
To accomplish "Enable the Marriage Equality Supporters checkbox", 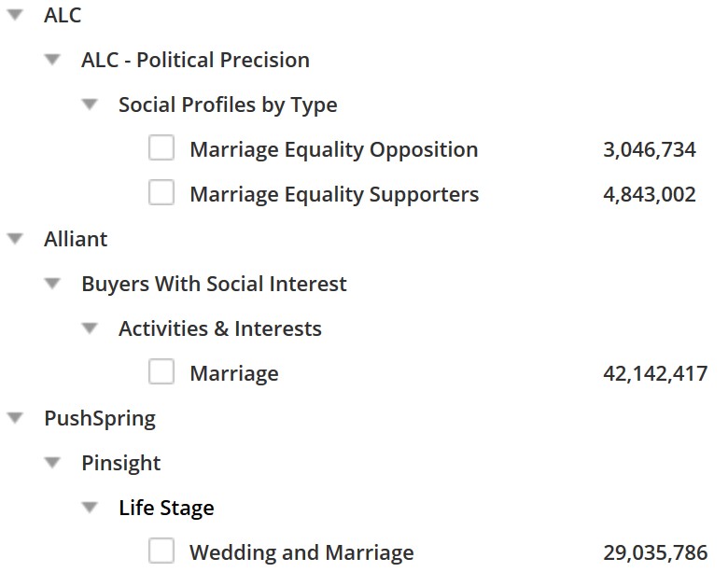I will (161, 193).
